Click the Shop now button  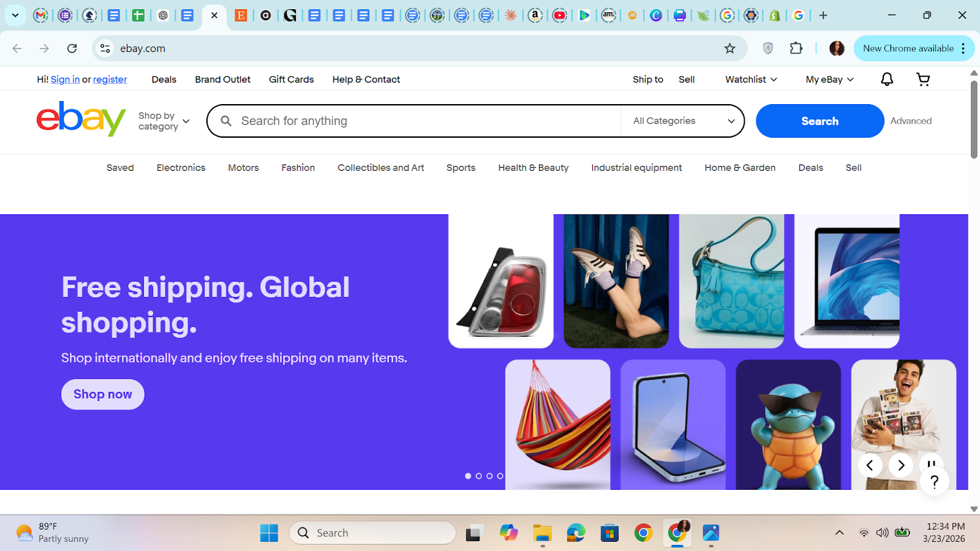click(x=103, y=394)
